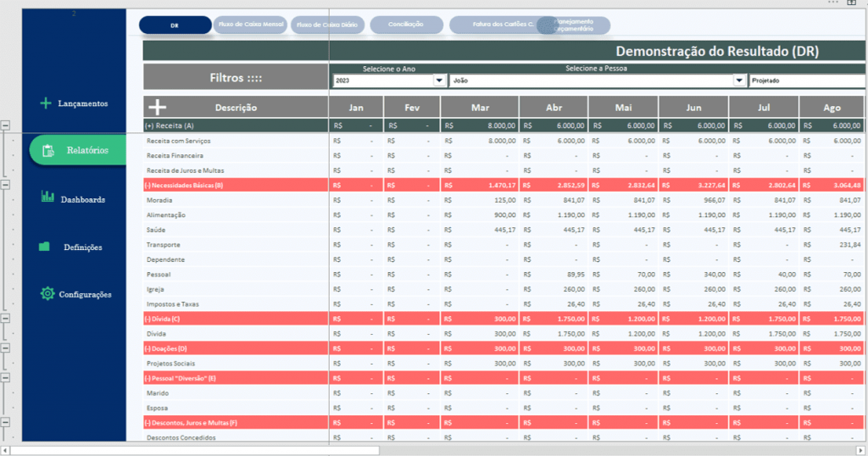
Task: Select the Dependente row label
Action: pos(165,259)
